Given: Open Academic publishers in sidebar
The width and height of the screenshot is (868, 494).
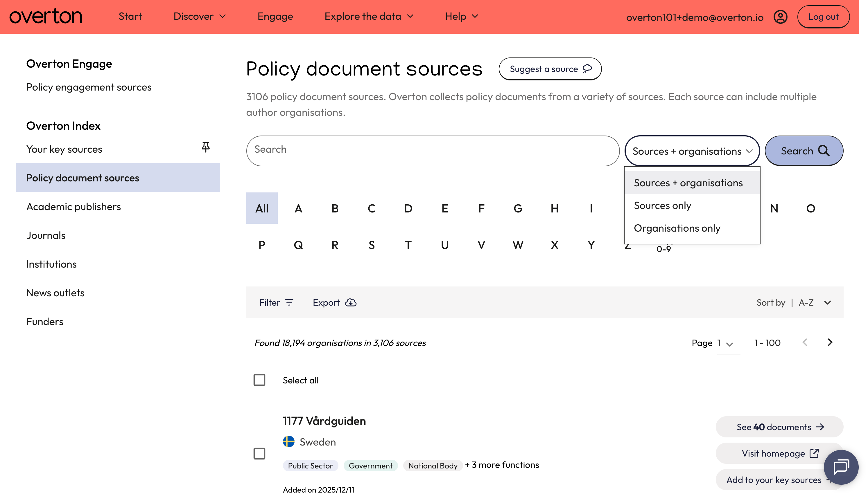Looking at the screenshot, I should click(74, 207).
